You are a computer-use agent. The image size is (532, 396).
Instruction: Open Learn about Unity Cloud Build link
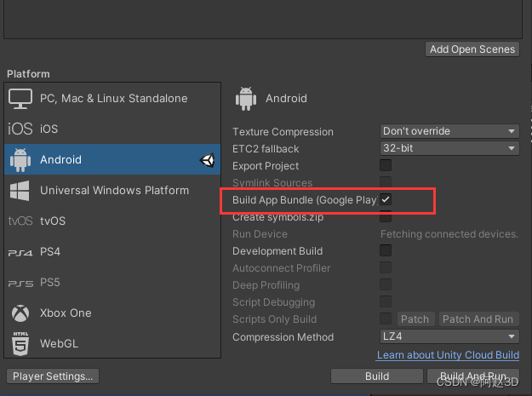(448, 355)
